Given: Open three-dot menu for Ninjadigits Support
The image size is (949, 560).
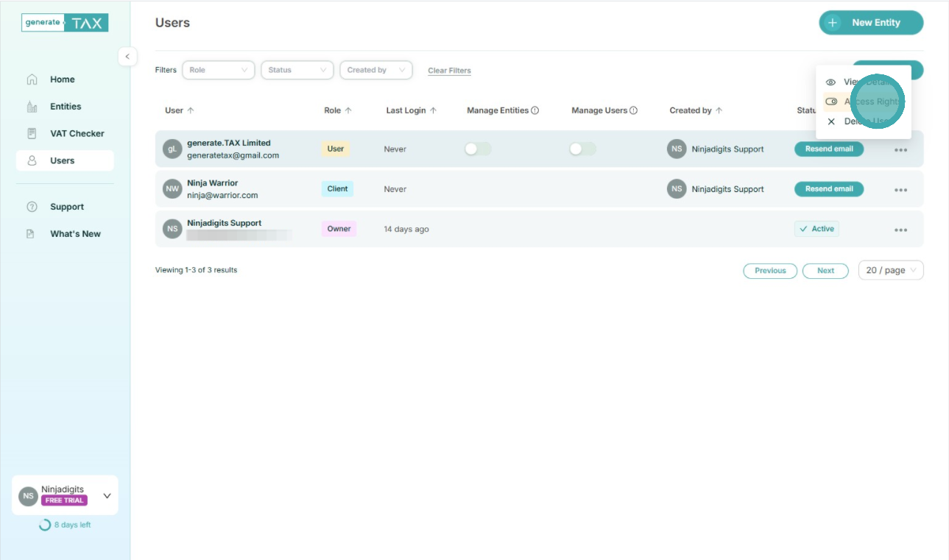Looking at the screenshot, I should [900, 230].
